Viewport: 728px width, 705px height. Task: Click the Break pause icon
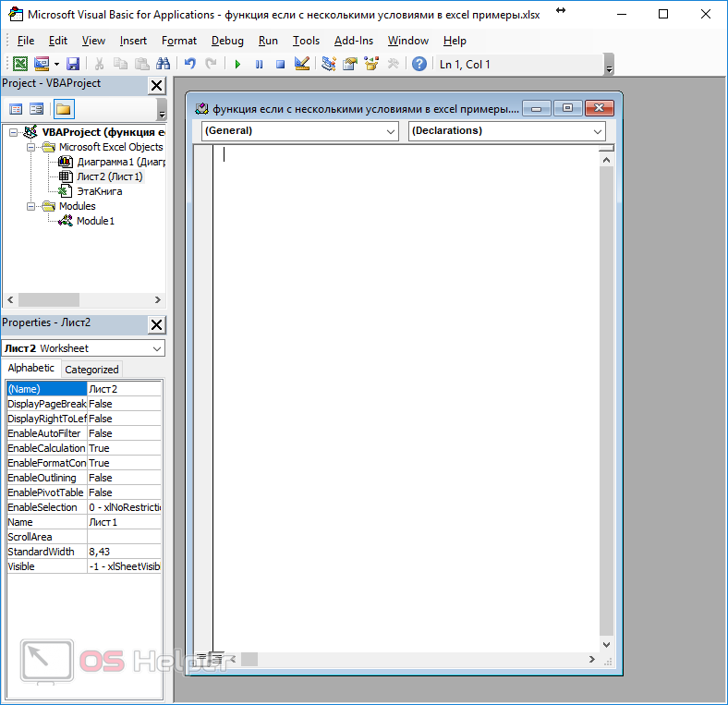(x=259, y=64)
